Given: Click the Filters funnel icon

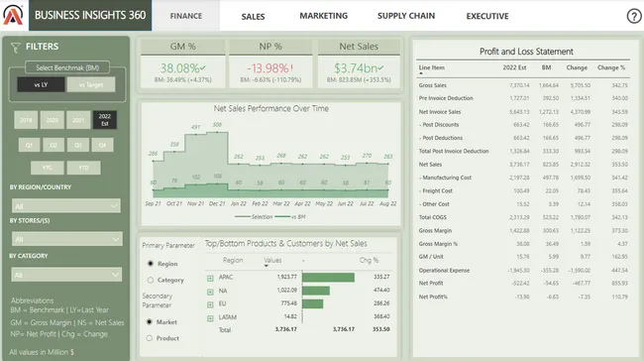Looking at the screenshot, I should click(x=15, y=48).
